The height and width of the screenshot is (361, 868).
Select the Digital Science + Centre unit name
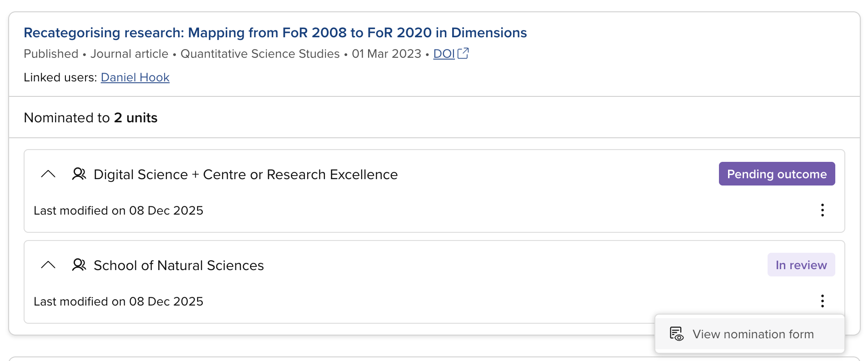245,175
